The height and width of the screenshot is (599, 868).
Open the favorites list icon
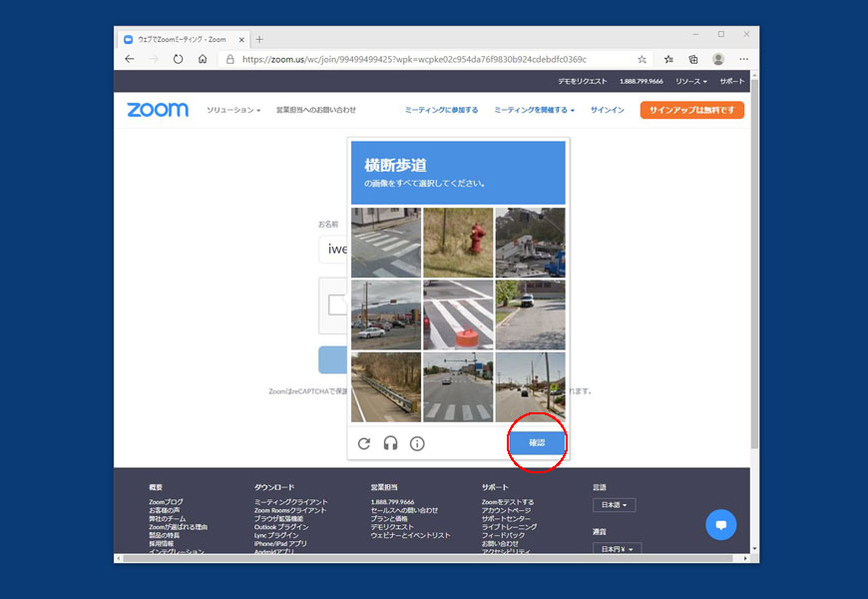click(668, 59)
